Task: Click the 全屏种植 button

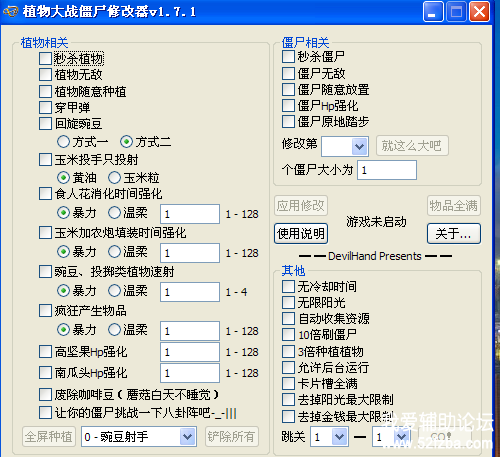Action: point(49,436)
